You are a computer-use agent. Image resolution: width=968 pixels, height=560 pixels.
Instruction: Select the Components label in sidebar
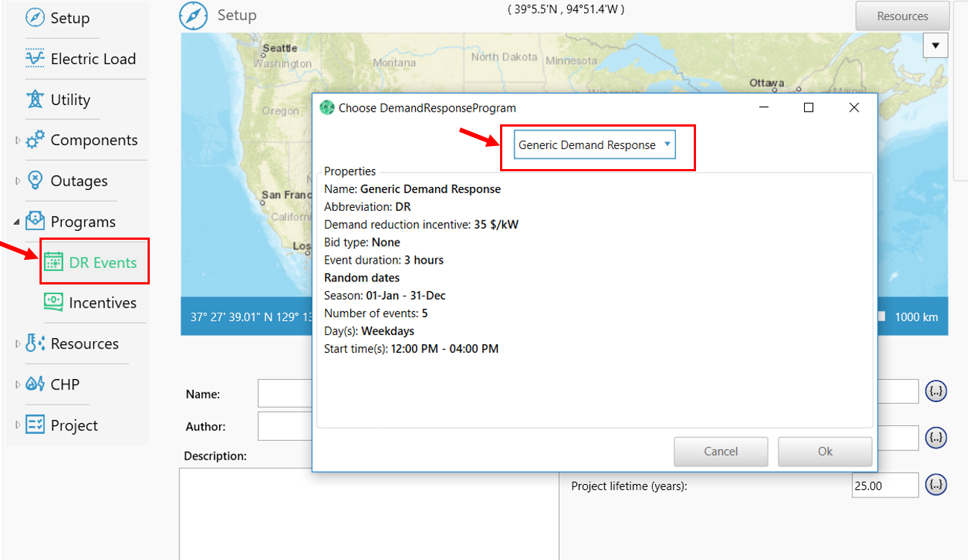tap(94, 140)
